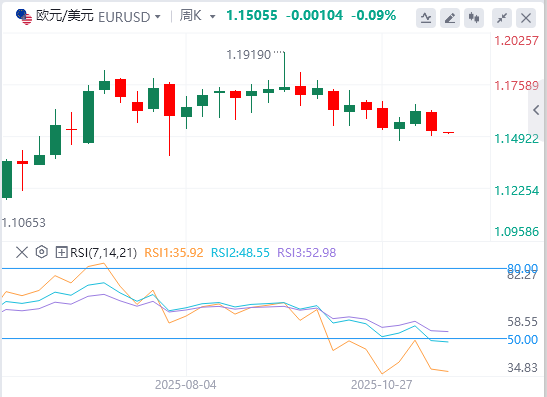This screenshot has width=547, height=397.
Task: Expand the right side panel chevron
Action: (x=537, y=111)
